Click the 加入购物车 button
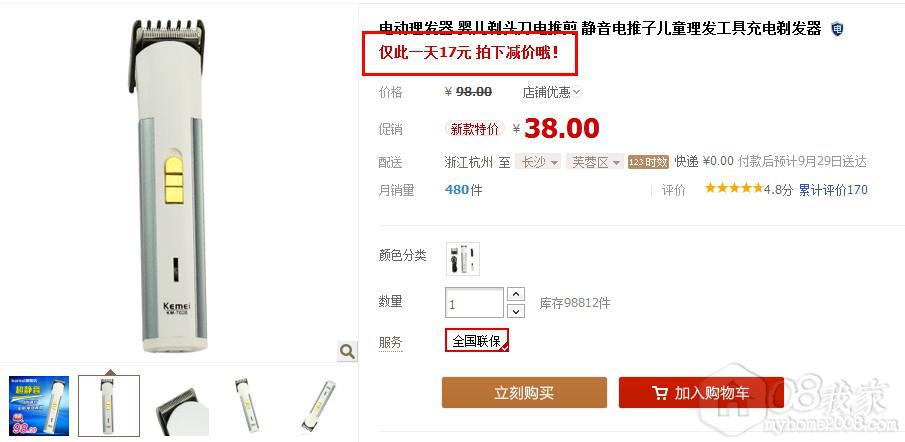Viewport: 905px width, 442px height. (x=701, y=393)
